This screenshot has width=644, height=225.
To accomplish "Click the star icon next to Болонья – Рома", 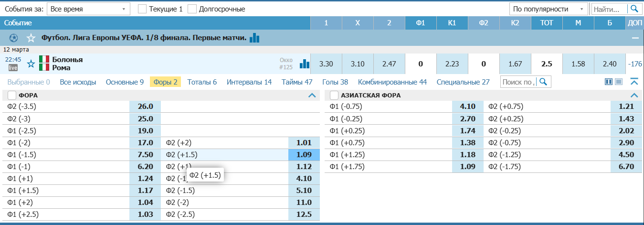I will pyautogui.click(x=31, y=64).
